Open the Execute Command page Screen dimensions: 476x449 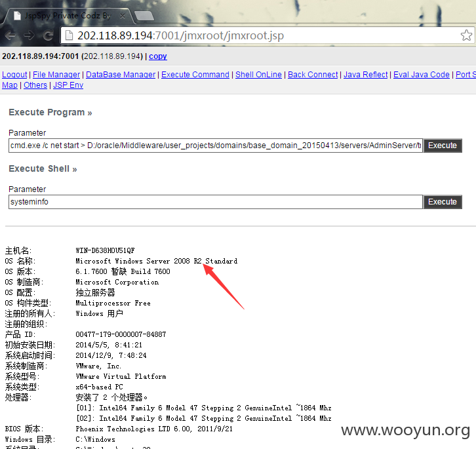point(195,74)
